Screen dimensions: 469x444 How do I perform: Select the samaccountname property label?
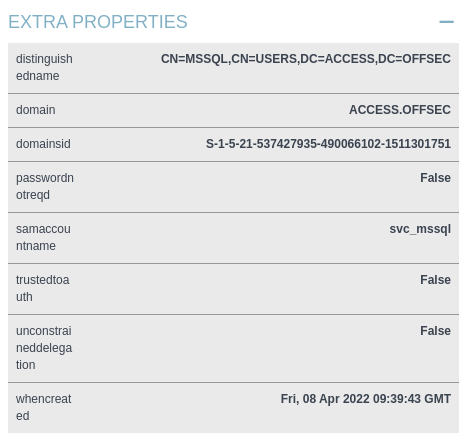click(43, 237)
